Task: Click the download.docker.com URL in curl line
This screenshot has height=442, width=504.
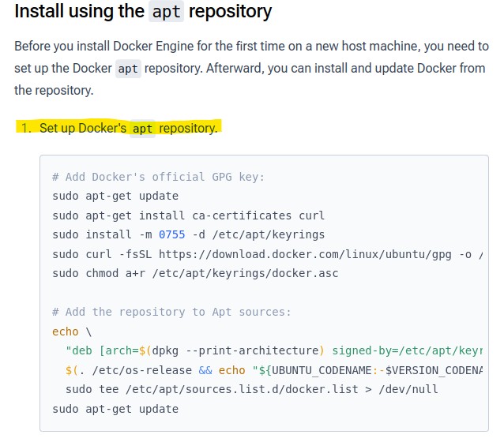Action: (305, 254)
